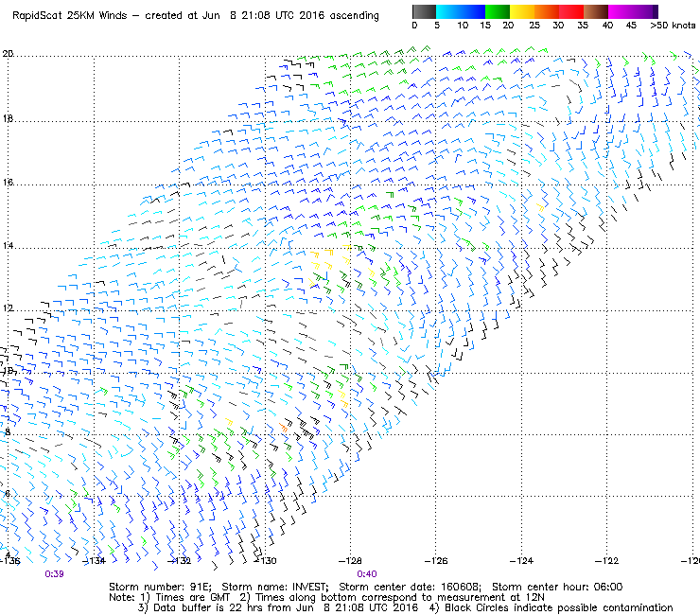700x615 pixels.
Task: Click the 'Times are GMT' note
Action: pos(192,597)
